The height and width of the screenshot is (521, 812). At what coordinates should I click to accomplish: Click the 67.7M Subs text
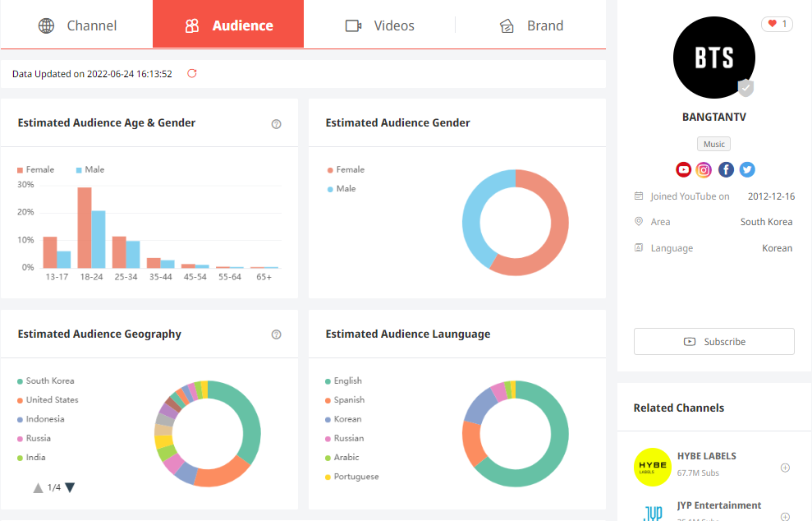(698, 473)
